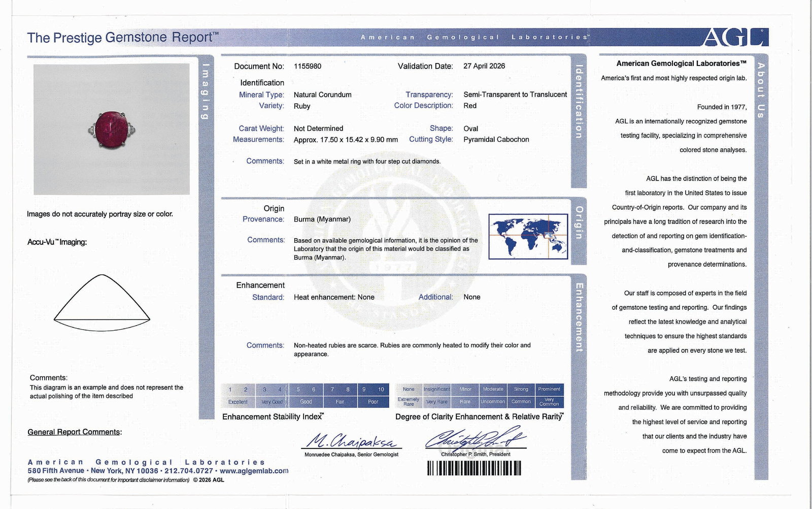The height and width of the screenshot is (509, 812).
Task: Click the "Mineral Type:" label
Action: click(261, 94)
